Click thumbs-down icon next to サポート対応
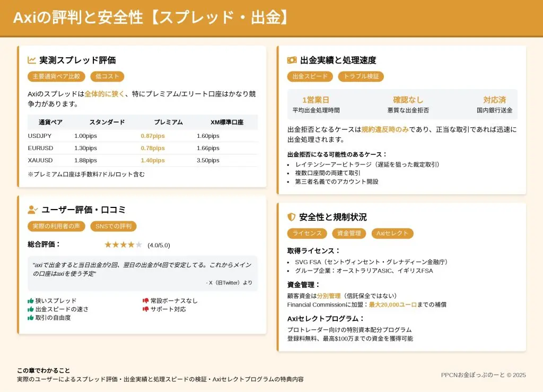Viewport: 543px width, 392px height. [x=146, y=309]
